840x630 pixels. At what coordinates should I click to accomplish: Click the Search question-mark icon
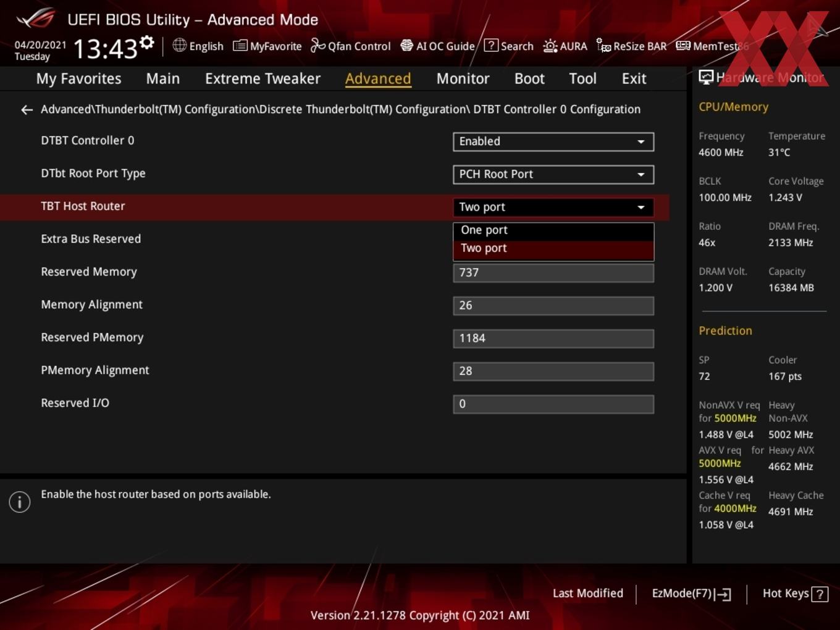coord(491,45)
